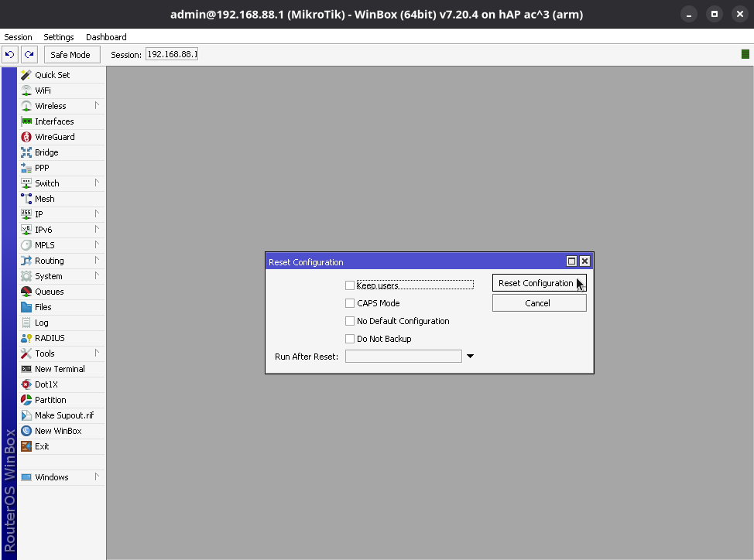Open the Dashboard menu
Screen dimensions: 754x560
pyautogui.click(x=106, y=37)
